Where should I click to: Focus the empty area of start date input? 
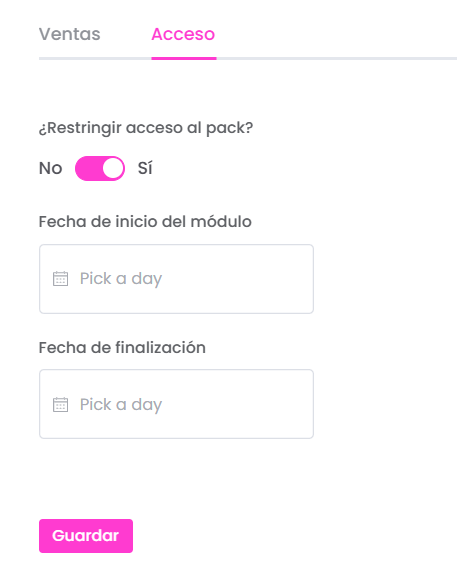237,279
